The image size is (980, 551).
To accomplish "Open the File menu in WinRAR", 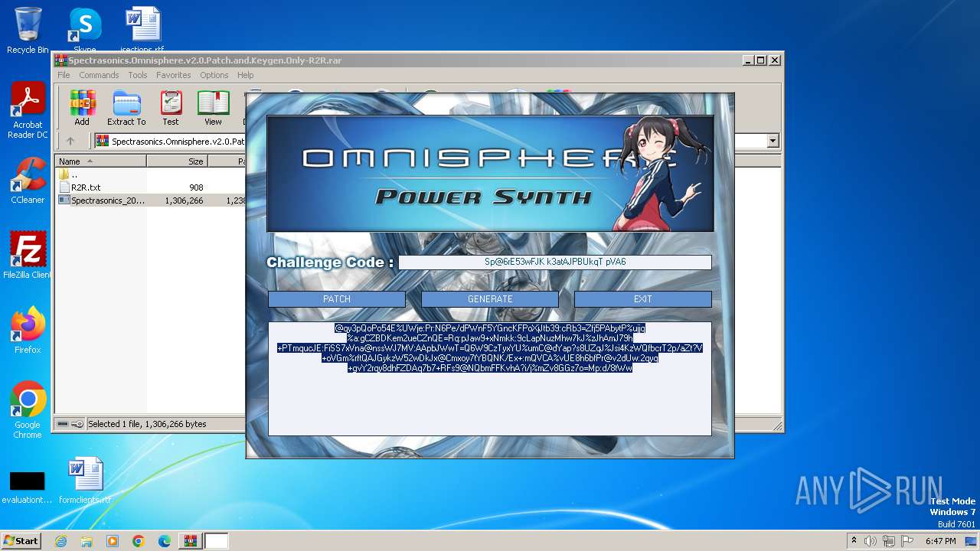I will [64, 75].
